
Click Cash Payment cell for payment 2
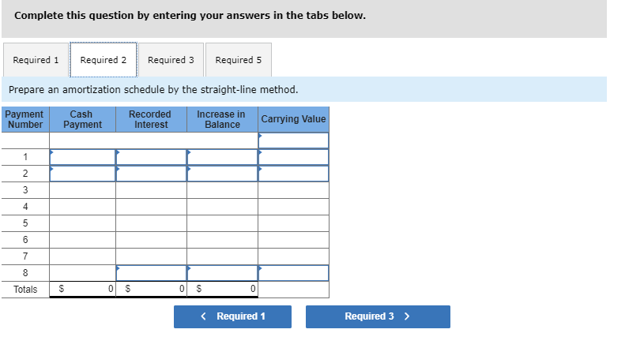82,174
